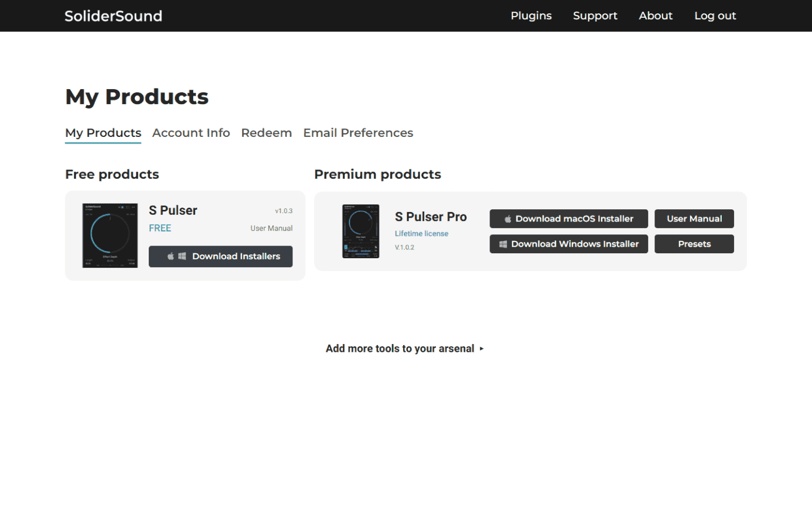812x526 pixels.
Task: Open the Plugins menu item
Action: click(531, 16)
